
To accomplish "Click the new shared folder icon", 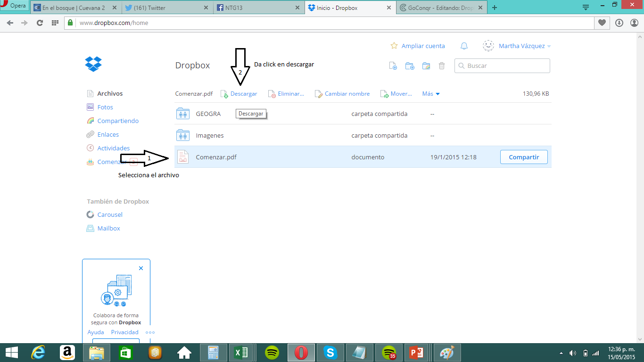I will [x=426, y=66].
